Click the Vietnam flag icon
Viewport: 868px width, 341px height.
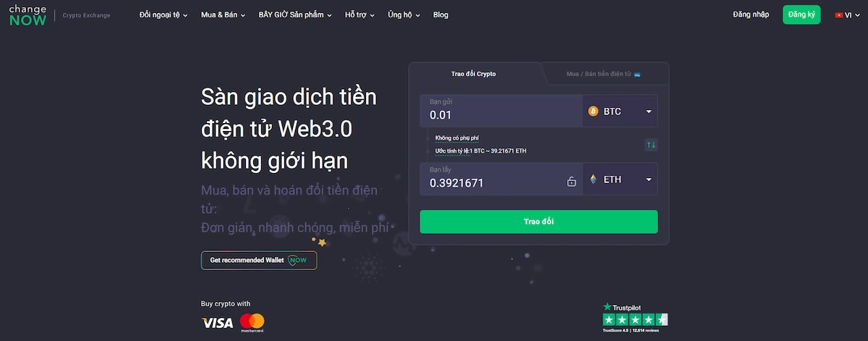[839, 14]
